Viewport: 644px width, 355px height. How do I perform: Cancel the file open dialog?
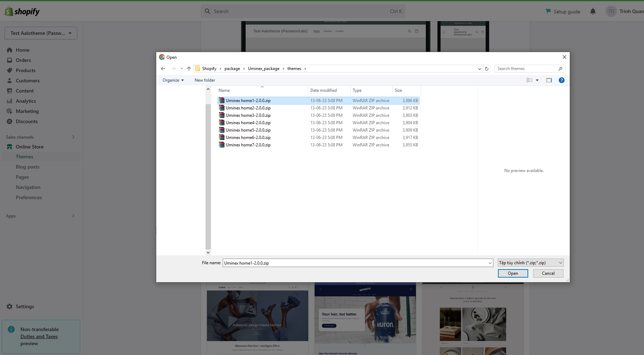click(x=548, y=273)
